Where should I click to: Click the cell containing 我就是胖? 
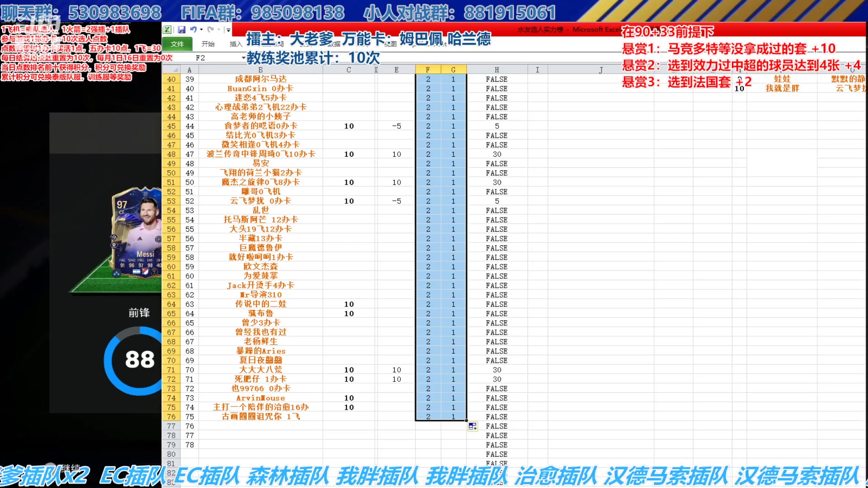click(x=782, y=89)
